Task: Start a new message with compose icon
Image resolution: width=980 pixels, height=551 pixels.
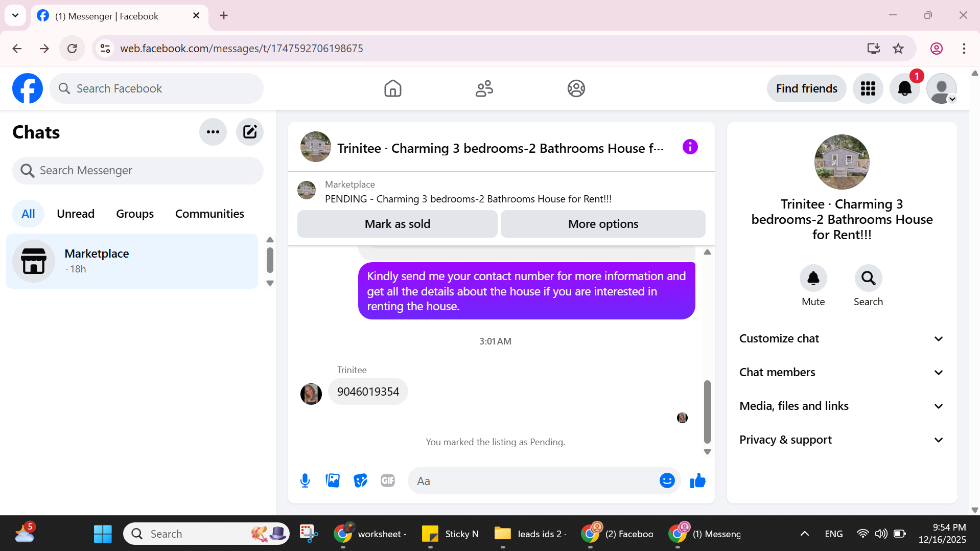Action: click(250, 132)
